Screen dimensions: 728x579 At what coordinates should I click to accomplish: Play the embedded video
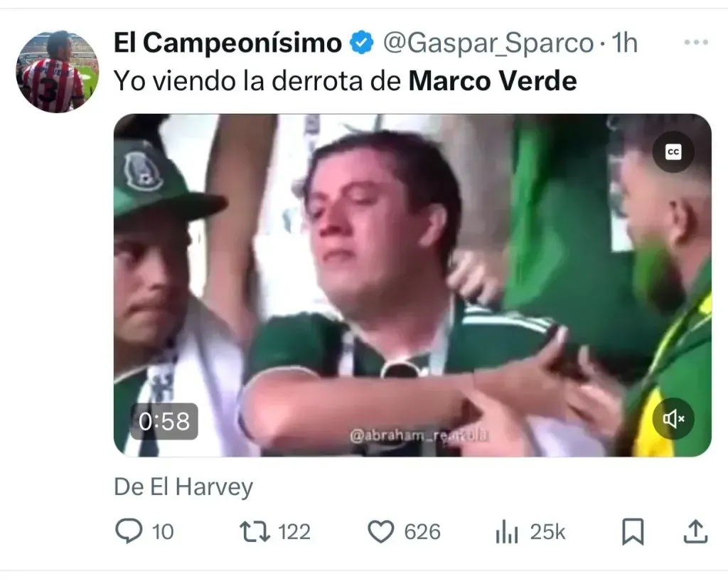412,285
